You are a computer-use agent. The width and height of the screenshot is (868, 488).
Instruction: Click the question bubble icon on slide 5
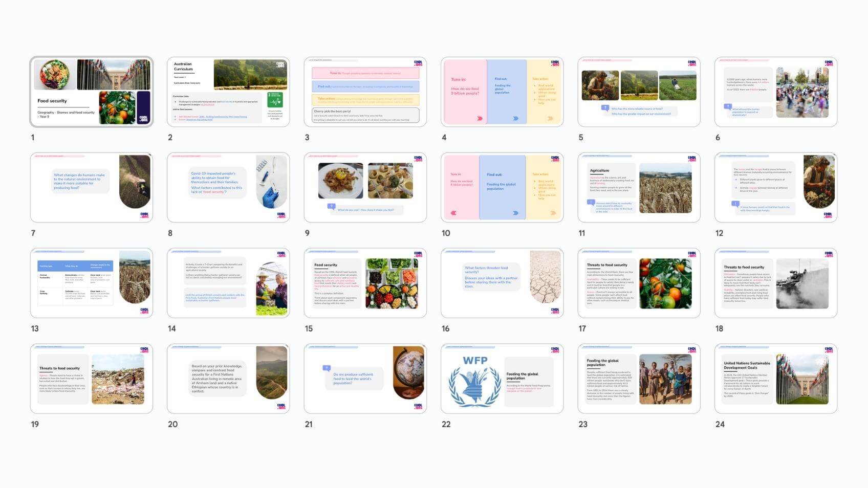(x=605, y=108)
